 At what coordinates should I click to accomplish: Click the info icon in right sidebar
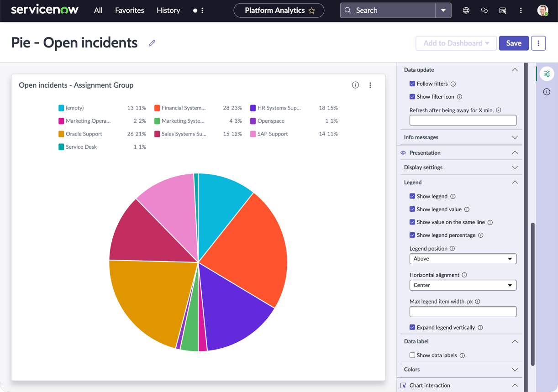click(x=547, y=92)
